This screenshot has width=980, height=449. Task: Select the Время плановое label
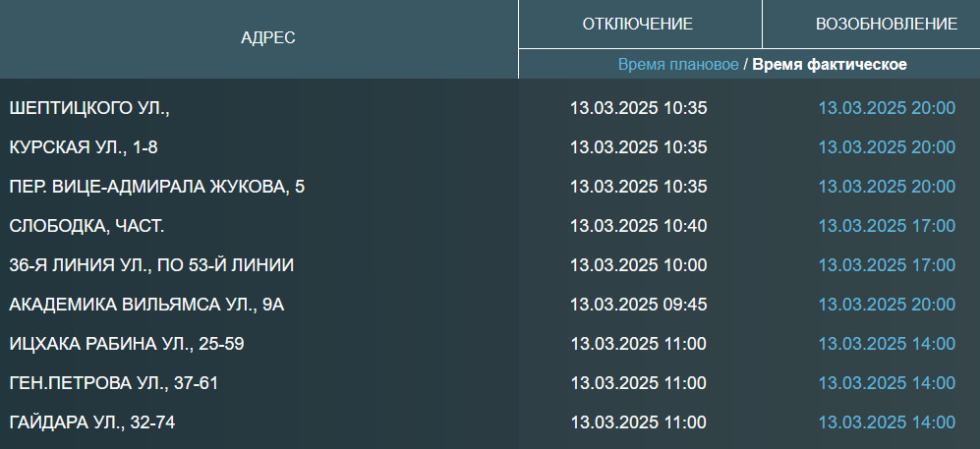click(x=678, y=65)
